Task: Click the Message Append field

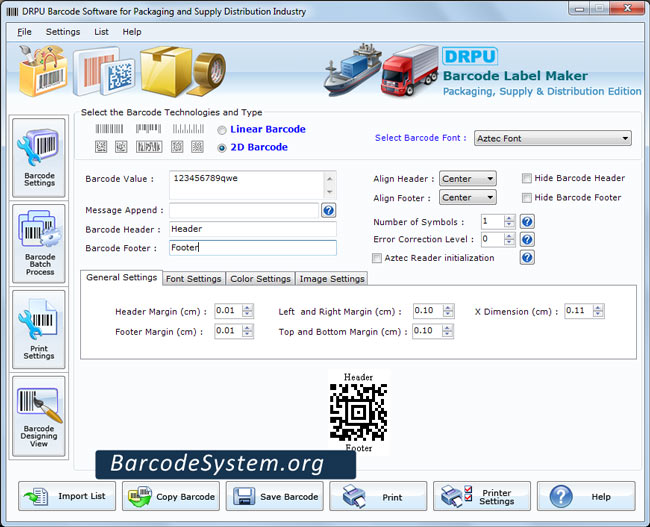Action: (244, 210)
